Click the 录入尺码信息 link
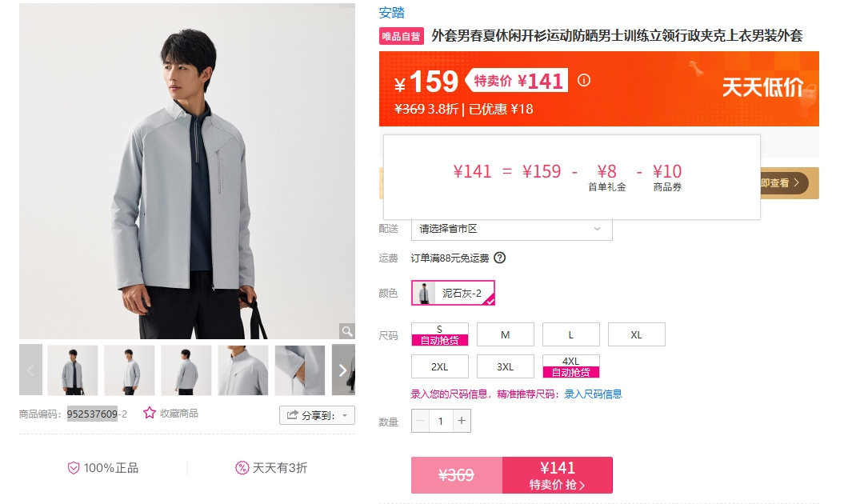 [593, 394]
